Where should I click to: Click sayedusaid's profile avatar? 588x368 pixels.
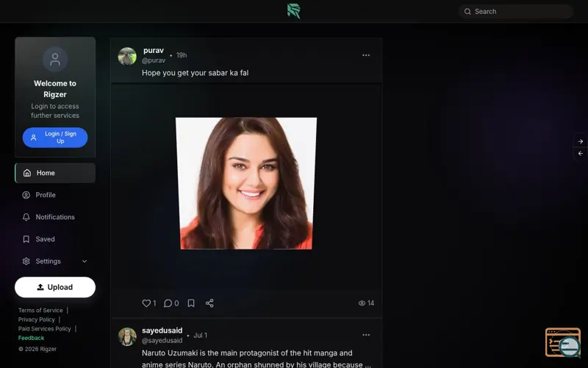(127, 336)
